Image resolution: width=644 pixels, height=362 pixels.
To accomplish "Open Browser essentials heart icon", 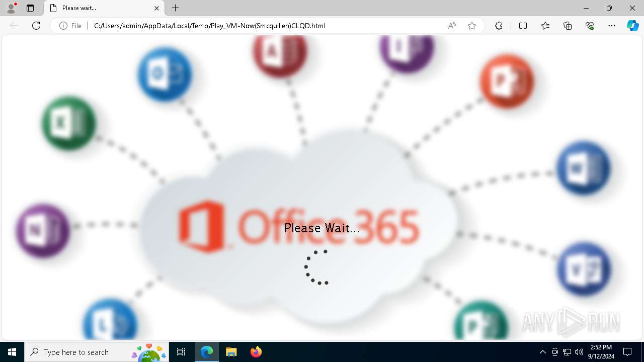I will 590,26.
